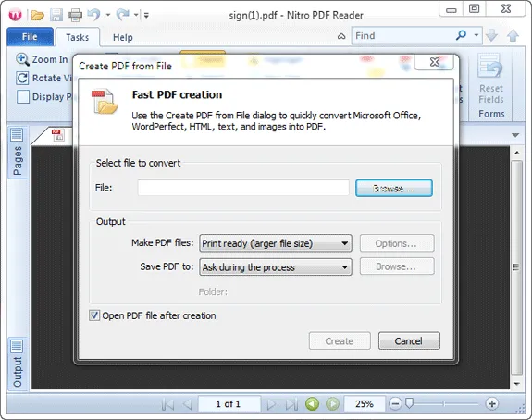The width and height of the screenshot is (532, 420).
Task: Click the zoom in plus button
Action: tap(492, 403)
